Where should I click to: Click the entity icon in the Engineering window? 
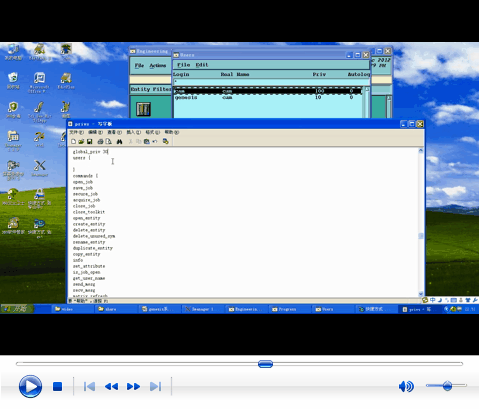tap(143, 109)
